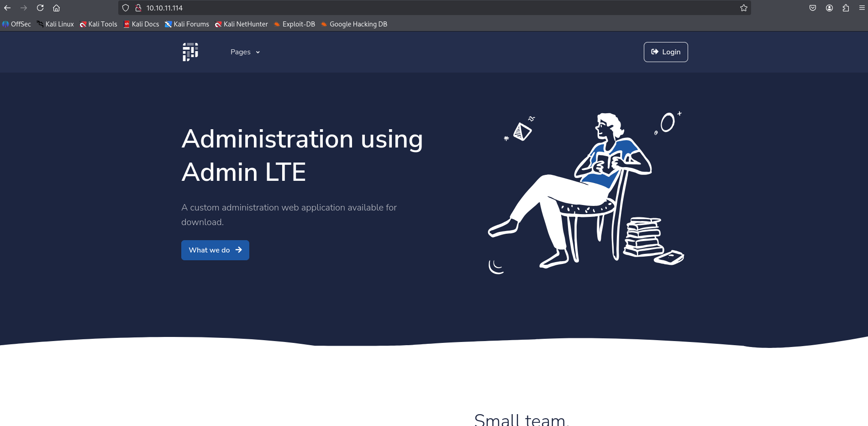Image resolution: width=868 pixels, height=426 pixels.
Task: Expand the Pages dropdown menu
Action: click(245, 52)
